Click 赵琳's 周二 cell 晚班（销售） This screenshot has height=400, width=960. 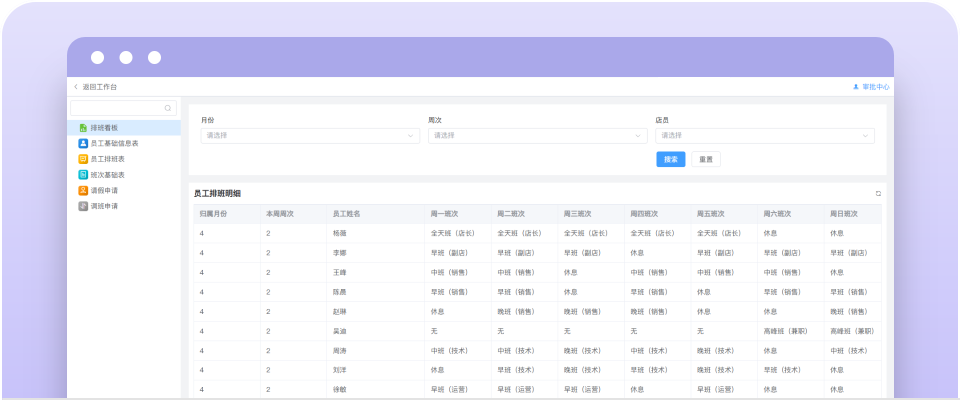pos(516,312)
